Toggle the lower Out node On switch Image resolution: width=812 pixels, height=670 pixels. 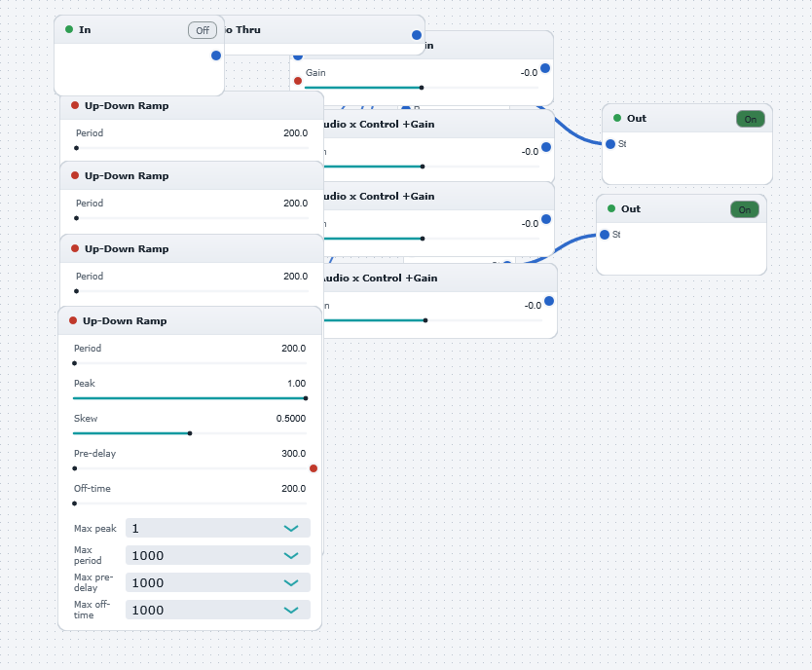745,209
